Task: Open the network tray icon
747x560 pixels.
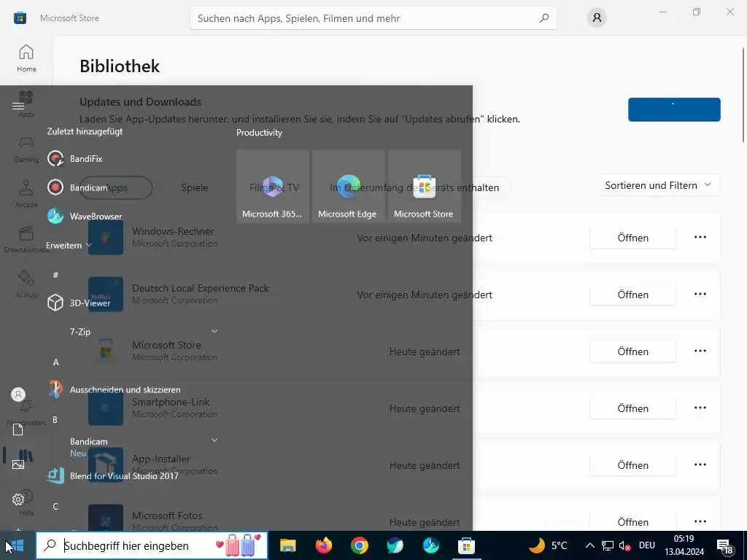Action: pyautogui.click(x=608, y=545)
